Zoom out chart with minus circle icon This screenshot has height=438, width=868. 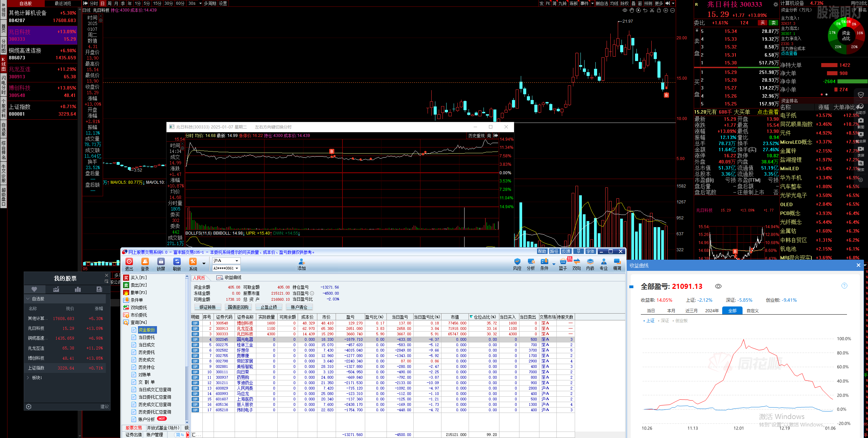click(672, 11)
